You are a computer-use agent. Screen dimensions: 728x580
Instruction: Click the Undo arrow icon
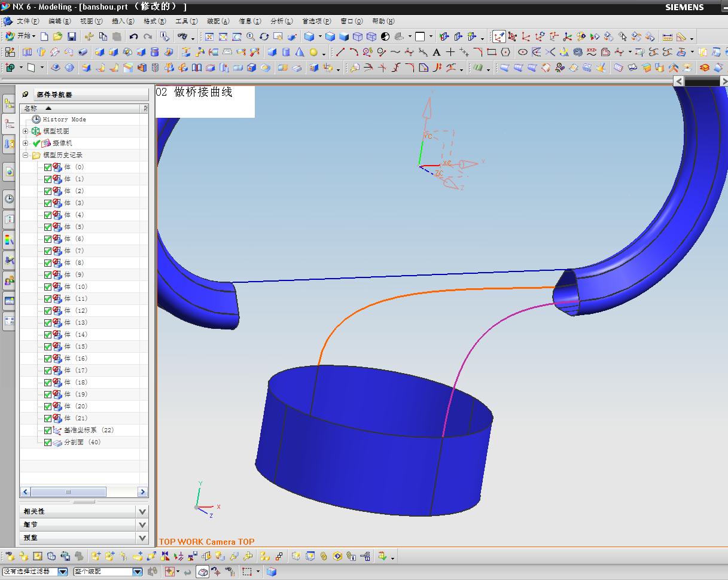[x=133, y=36]
